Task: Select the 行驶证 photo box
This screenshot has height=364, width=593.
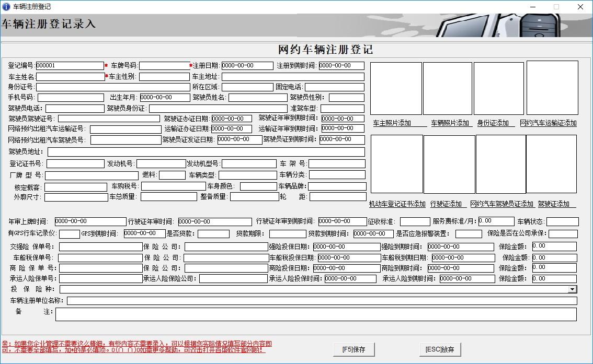Action: point(449,165)
